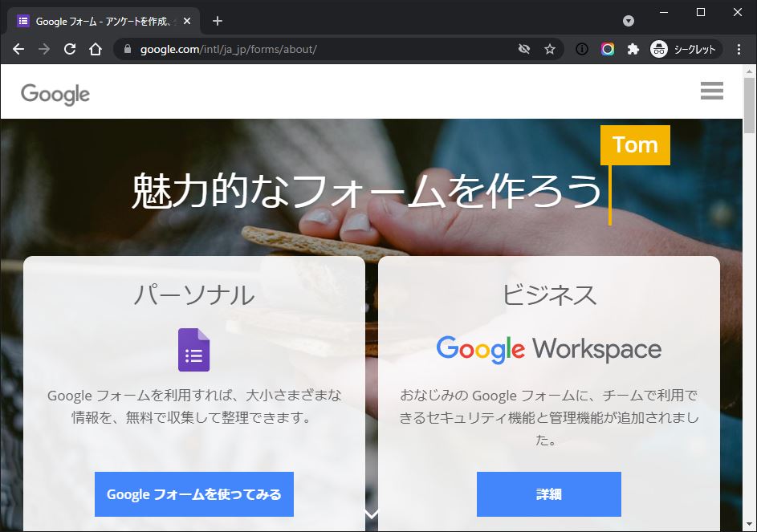
Task: Open the hamburger menu on Google page
Action: tap(711, 91)
